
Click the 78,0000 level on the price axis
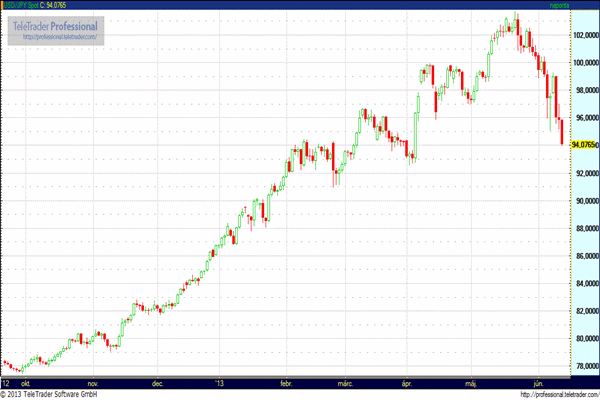pos(583,366)
